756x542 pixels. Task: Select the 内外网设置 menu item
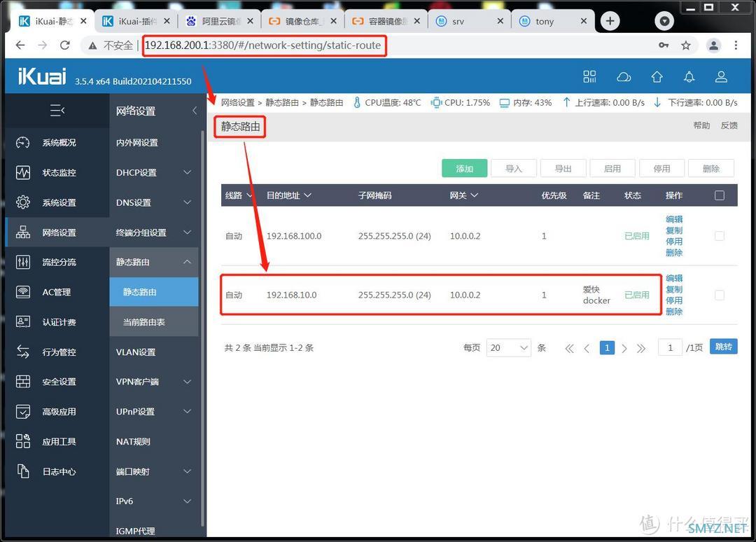tap(137, 142)
